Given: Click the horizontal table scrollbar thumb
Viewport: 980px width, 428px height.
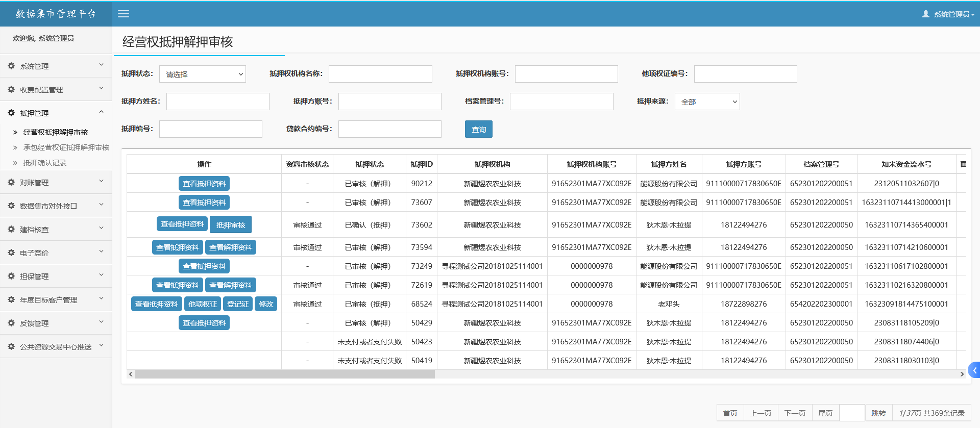Looking at the screenshot, I should click(x=285, y=374).
